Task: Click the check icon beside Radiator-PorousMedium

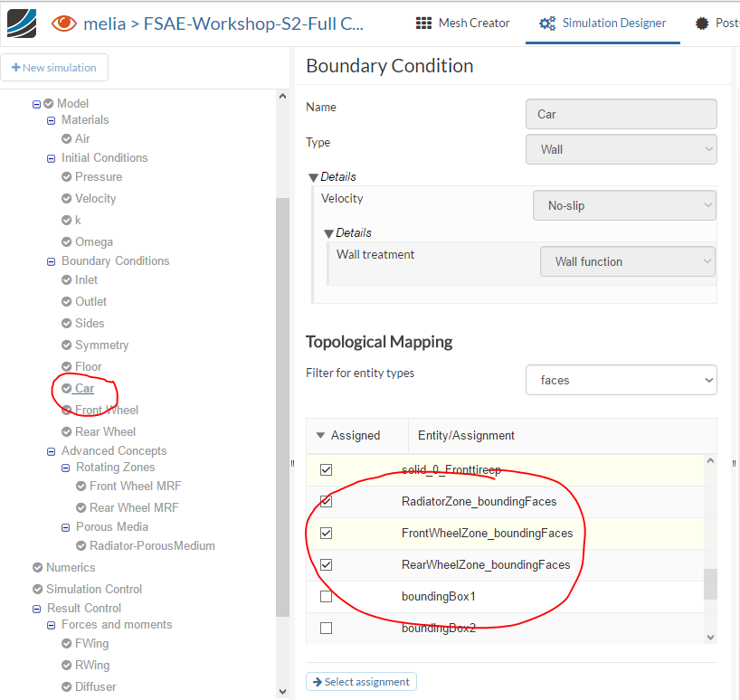Action: 81,546
